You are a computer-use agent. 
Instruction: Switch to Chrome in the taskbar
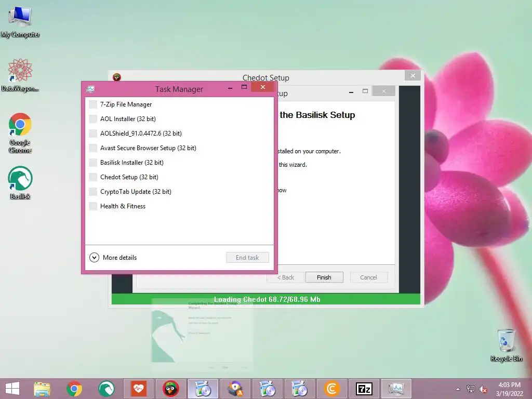74,389
